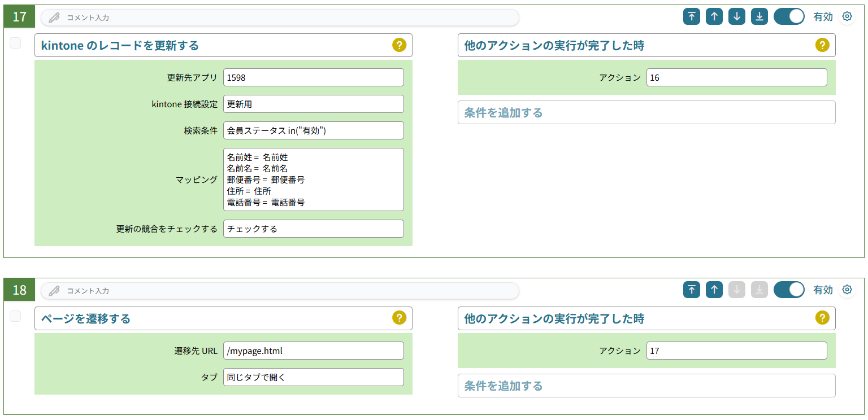Click the '有効' text on action 17

coord(823,17)
